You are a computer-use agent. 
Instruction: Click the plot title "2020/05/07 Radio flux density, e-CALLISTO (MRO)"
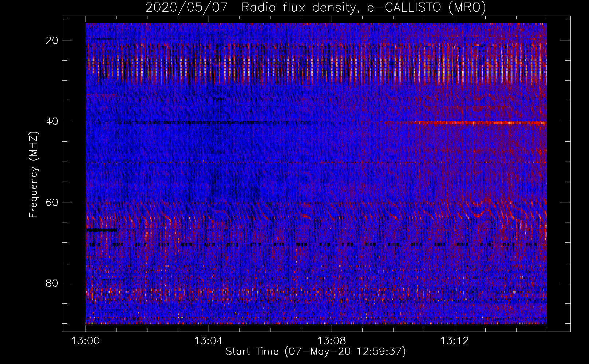pyautogui.click(x=316, y=7)
